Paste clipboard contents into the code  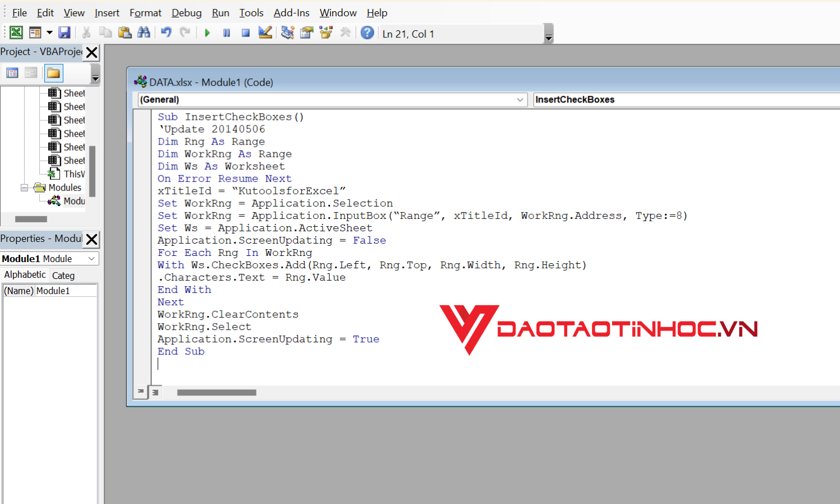point(125,32)
